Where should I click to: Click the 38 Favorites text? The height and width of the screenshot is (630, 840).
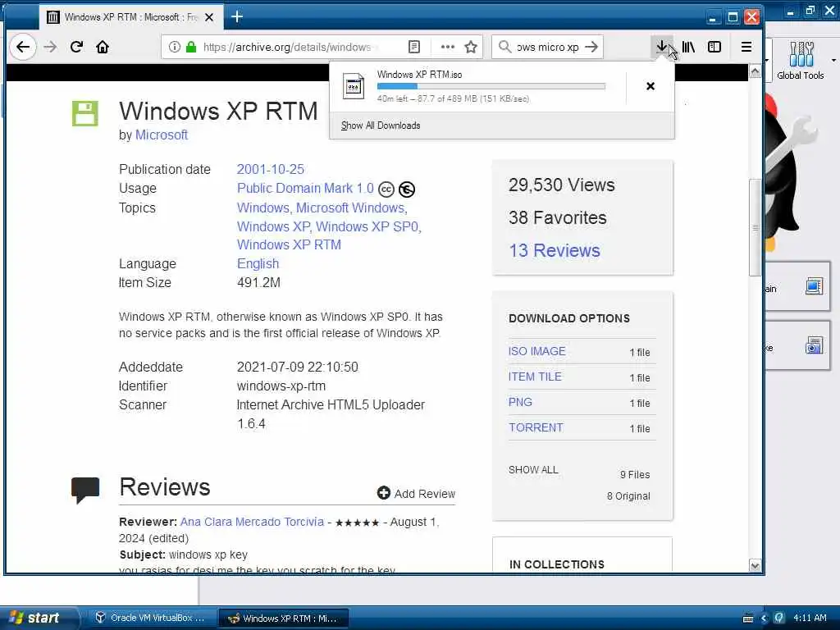(x=557, y=218)
